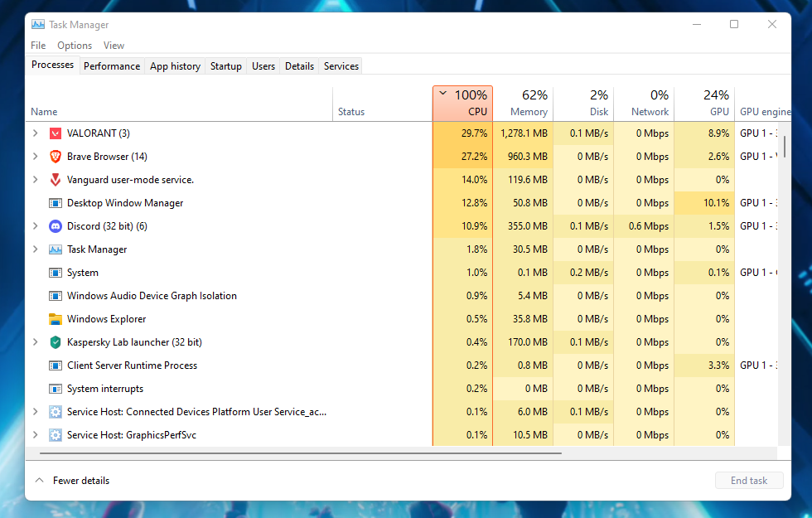Open the Startup tab
This screenshot has height=518, width=812.
point(225,66)
